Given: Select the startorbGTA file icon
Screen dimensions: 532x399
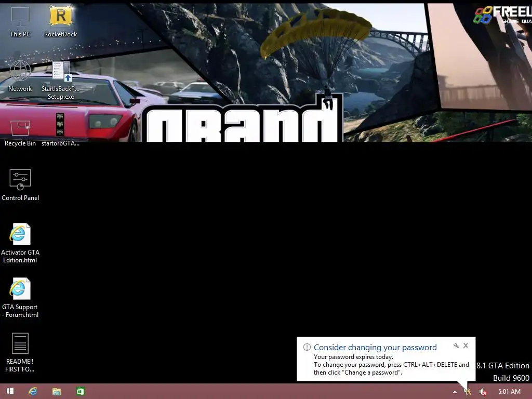Looking at the screenshot, I should pos(60,130).
